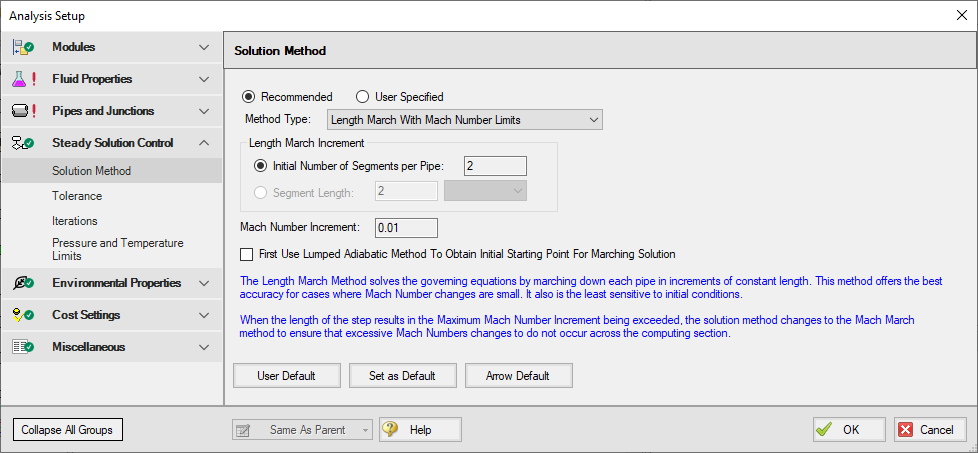
Task: Select the Recommended radio button
Action: point(249,97)
